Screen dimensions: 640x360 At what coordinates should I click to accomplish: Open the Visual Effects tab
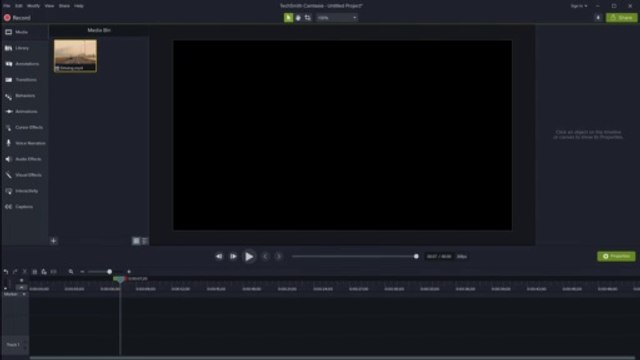(24, 175)
